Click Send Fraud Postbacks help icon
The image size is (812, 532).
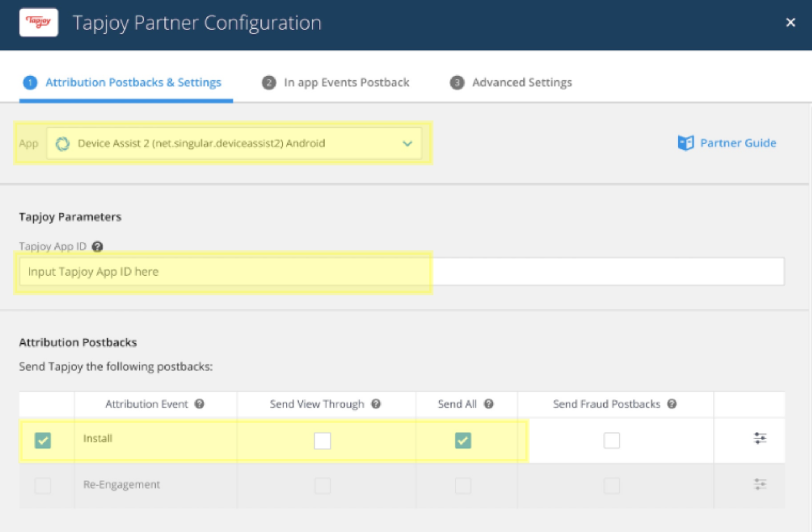pos(672,404)
